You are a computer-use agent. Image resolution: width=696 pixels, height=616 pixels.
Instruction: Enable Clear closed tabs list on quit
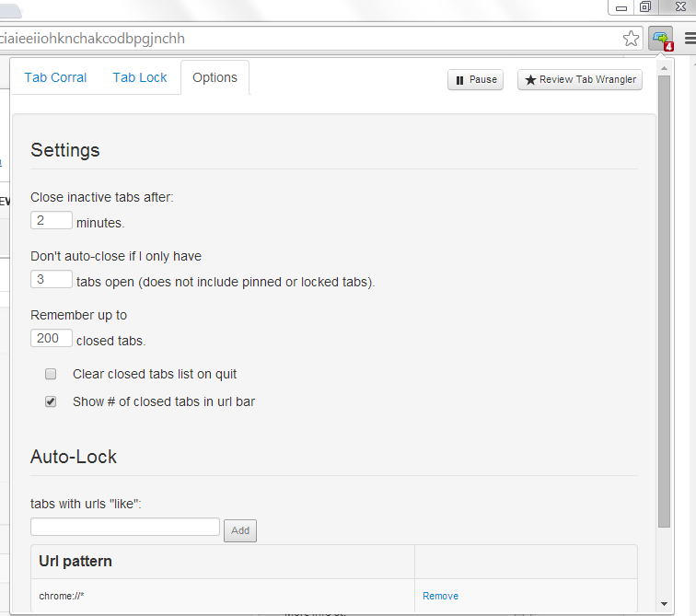pos(51,374)
